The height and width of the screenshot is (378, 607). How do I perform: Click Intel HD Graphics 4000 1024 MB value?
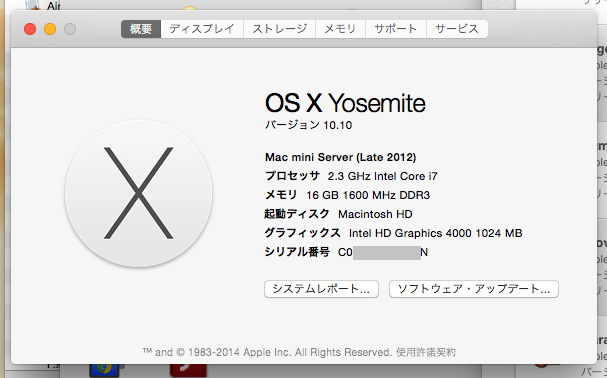pyautogui.click(x=436, y=233)
